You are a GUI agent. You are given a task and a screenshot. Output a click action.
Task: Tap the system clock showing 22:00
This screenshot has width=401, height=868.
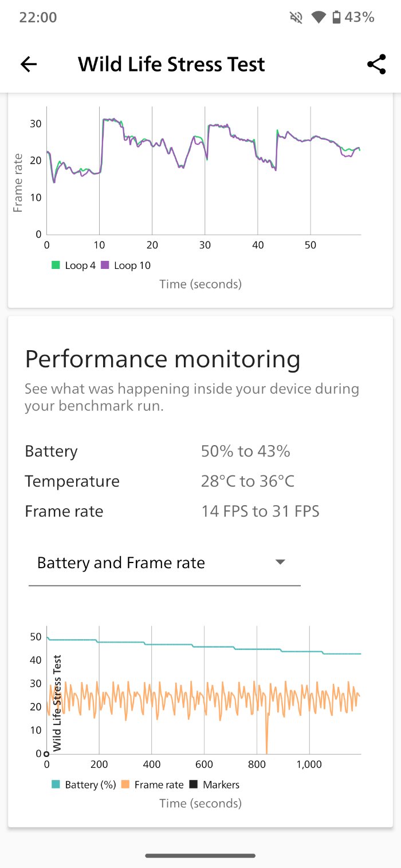[38, 18]
